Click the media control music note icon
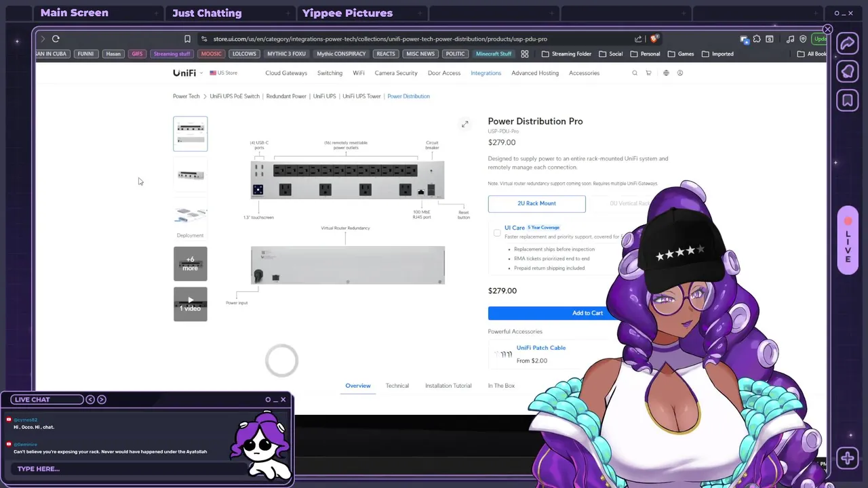868x488 pixels. (790, 39)
